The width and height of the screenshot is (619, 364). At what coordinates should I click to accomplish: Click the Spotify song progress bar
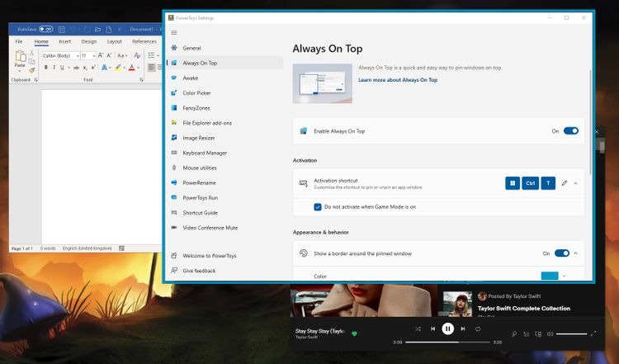point(447,343)
